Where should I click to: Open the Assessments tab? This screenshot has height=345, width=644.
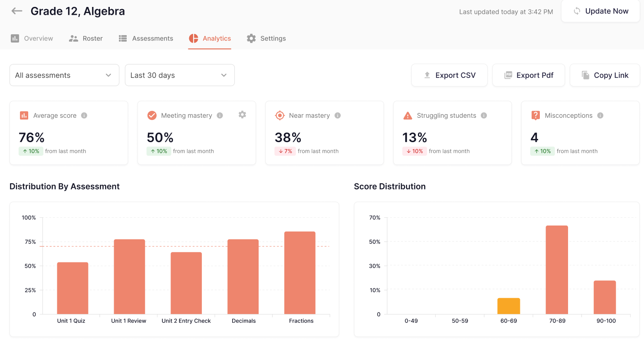[146, 38]
